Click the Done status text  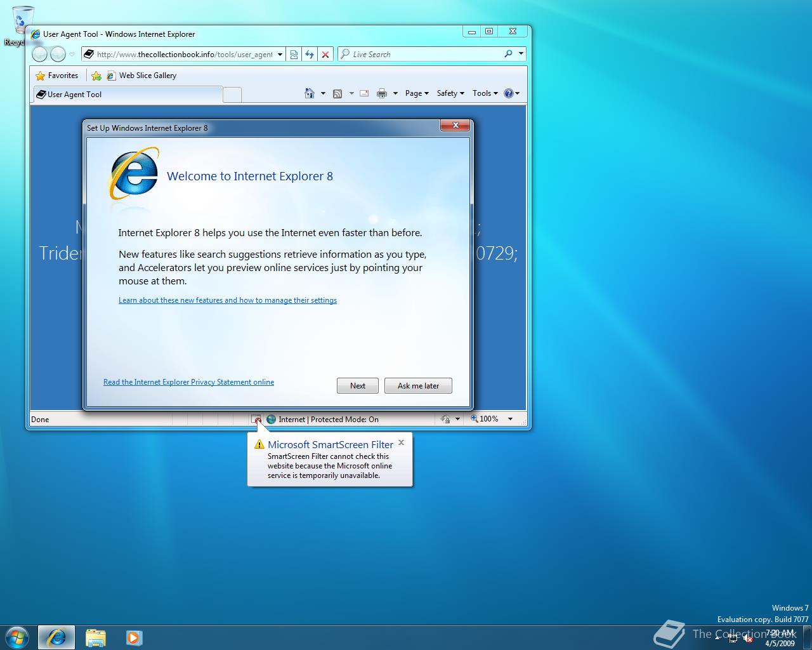pos(40,420)
